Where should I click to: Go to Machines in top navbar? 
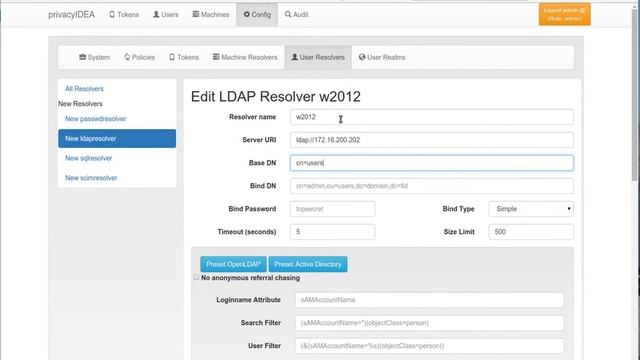211,15
